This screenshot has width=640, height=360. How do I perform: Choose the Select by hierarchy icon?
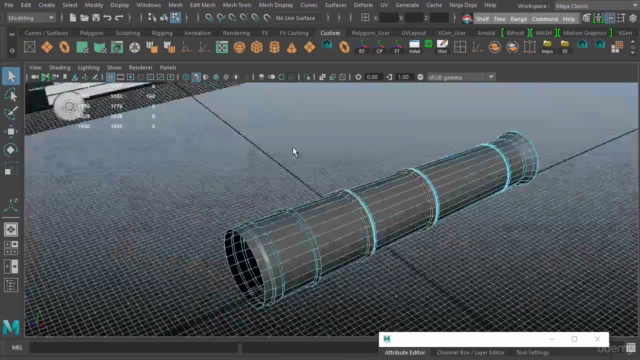click(x=152, y=18)
